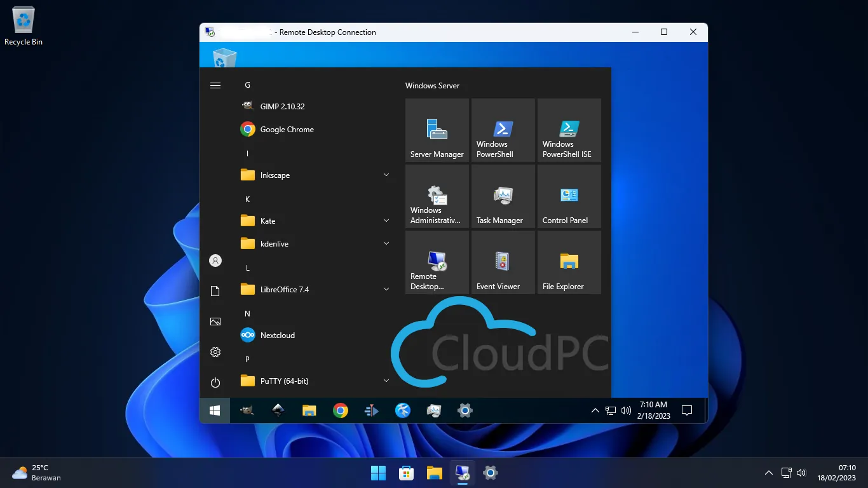Click Remote Desktop Connection title bar icon
The height and width of the screenshot is (488, 868).
click(x=210, y=32)
